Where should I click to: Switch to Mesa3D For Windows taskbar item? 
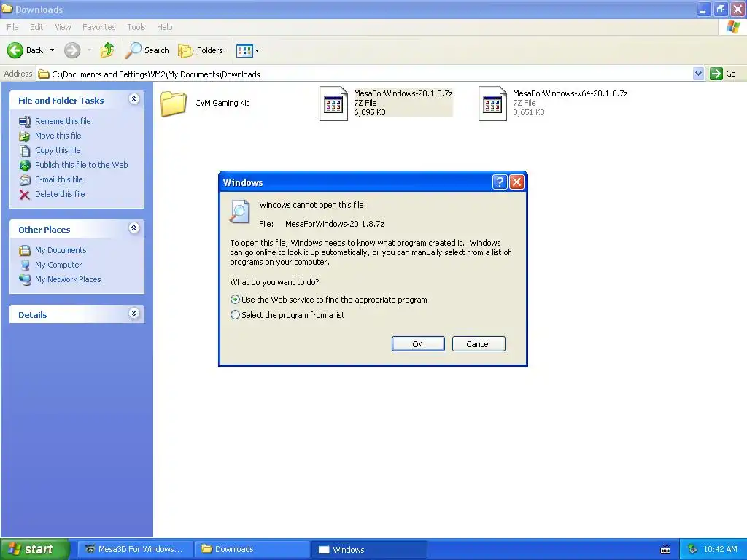click(x=135, y=549)
